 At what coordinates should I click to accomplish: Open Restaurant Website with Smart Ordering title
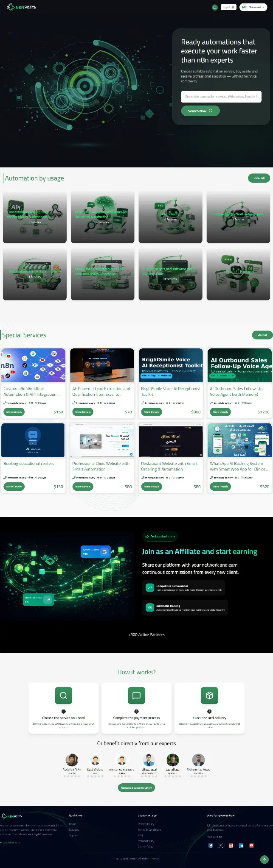pyautogui.click(x=169, y=466)
